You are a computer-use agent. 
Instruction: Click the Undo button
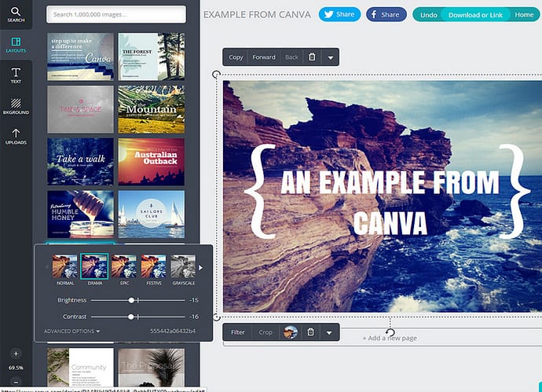click(x=429, y=15)
